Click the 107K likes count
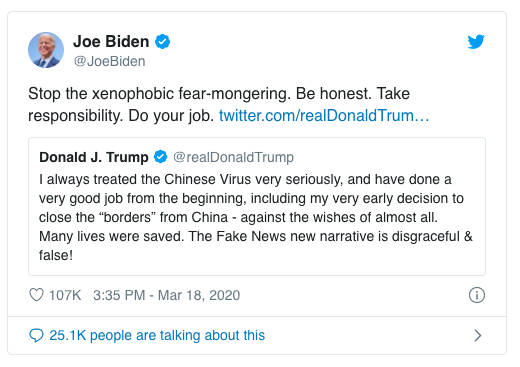Screen dimensions: 520x367 65,295
